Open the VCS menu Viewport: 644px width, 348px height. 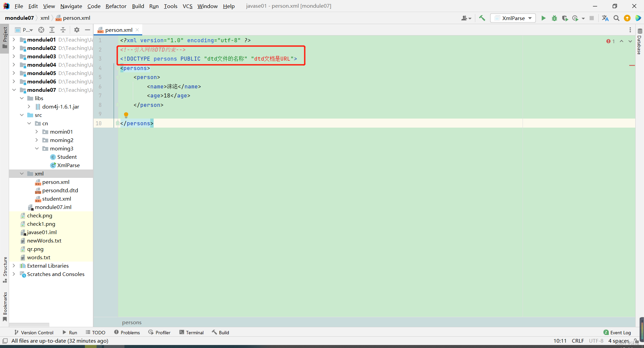pos(187,6)
